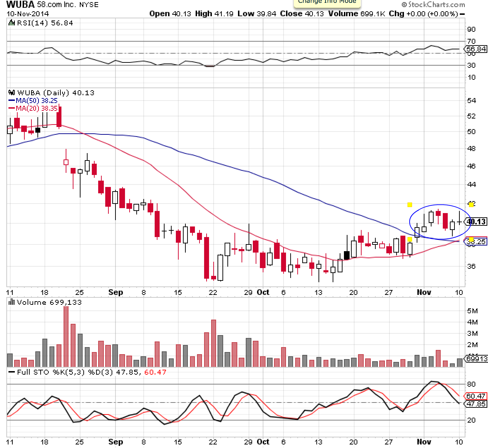This screenshot has width=488, height=448.
Task: Select the MA(50) 38.25 legend entry
Action: point(33,101)
